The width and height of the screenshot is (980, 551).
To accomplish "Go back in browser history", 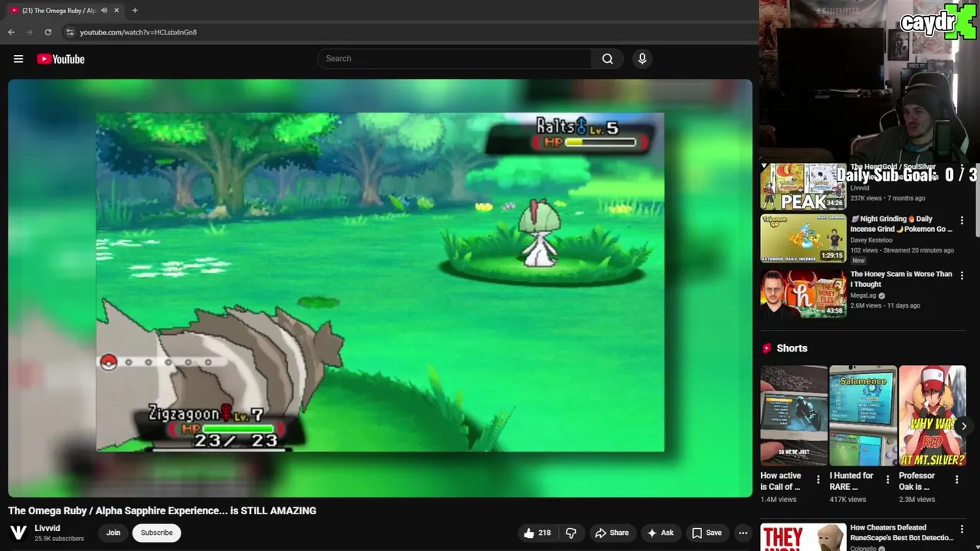I will click(x=11, y=32).
